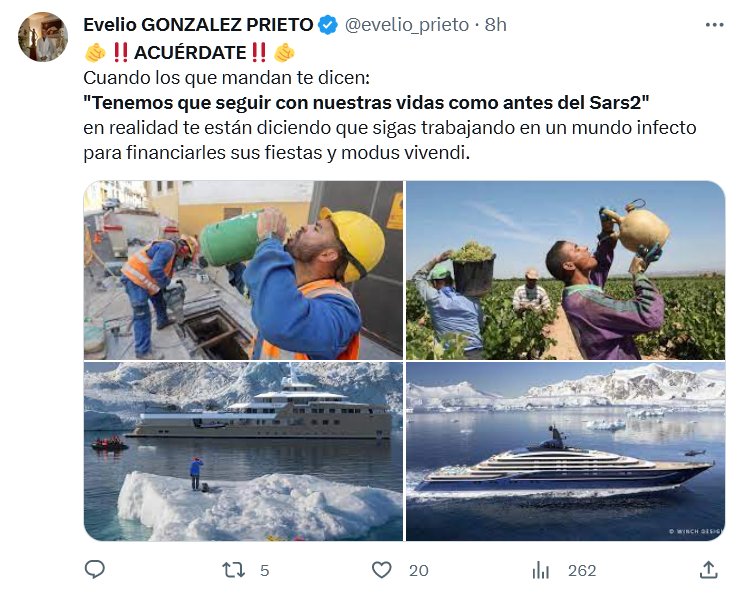742x594 pixels.
Task: Click the 262 views count
Action: coord(582,571)
